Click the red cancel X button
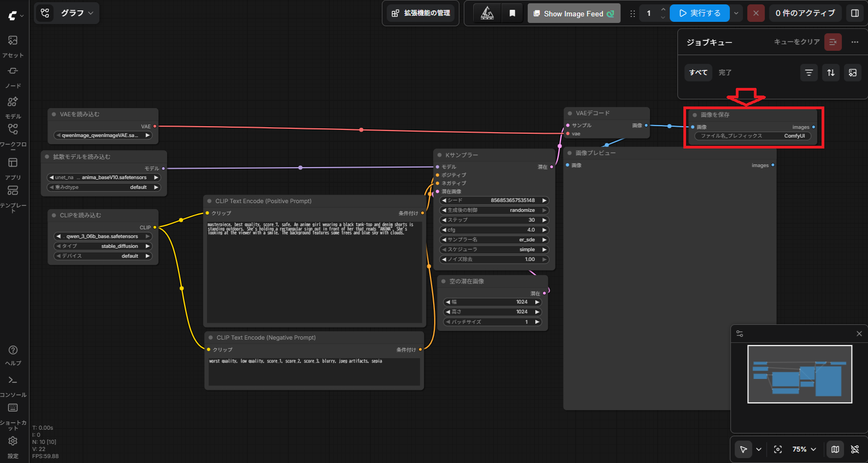 [x=755, y=13]
